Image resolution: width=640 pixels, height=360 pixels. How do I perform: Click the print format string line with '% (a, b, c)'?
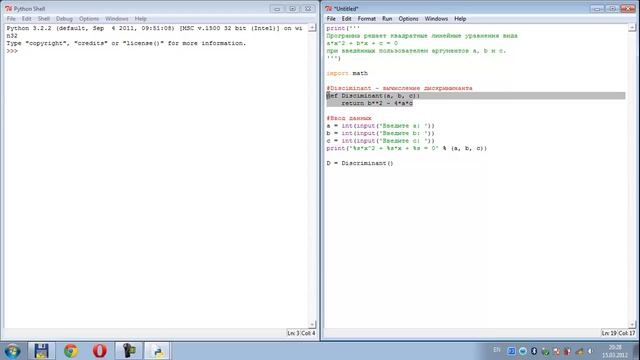[407, 148]
